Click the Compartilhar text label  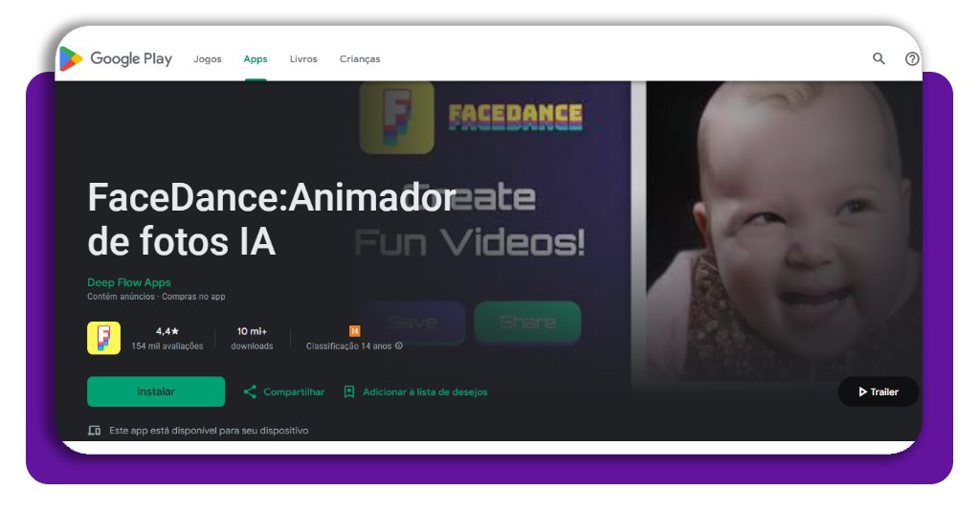(294, 391)
